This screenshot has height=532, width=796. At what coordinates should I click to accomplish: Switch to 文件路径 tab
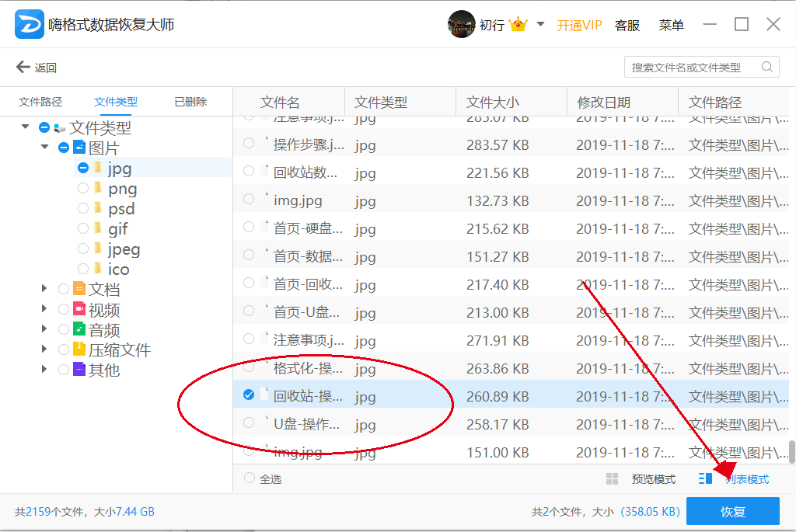(40, 102)
